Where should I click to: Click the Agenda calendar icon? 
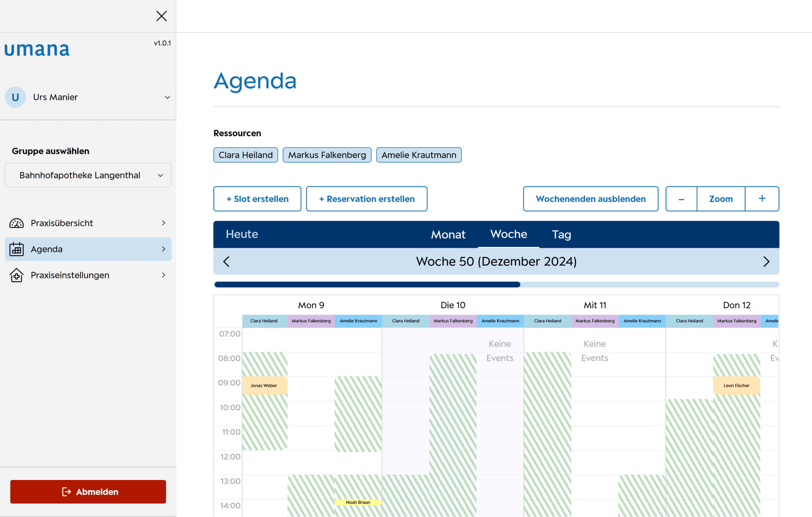(16, 249)
